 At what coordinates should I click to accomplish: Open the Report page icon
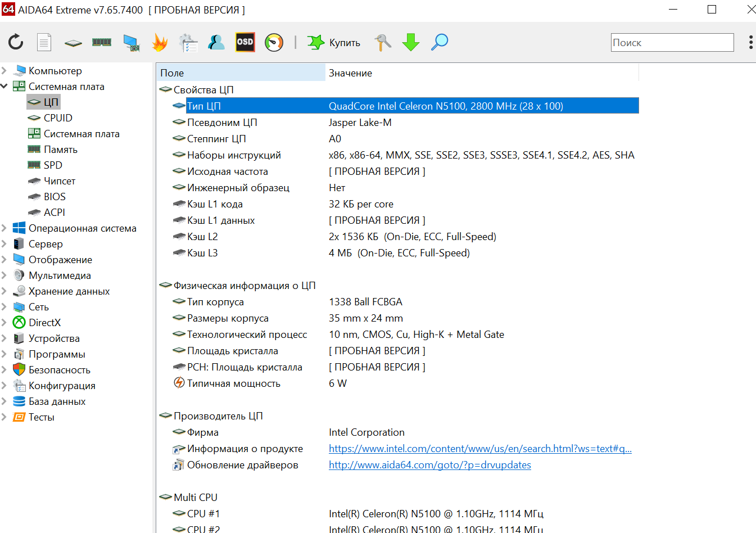44,42
